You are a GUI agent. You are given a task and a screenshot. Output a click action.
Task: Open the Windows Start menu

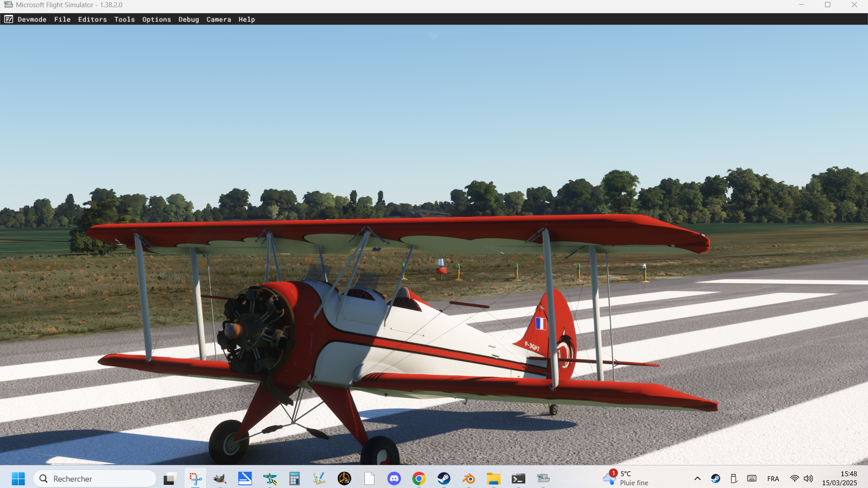click(18, 479)
